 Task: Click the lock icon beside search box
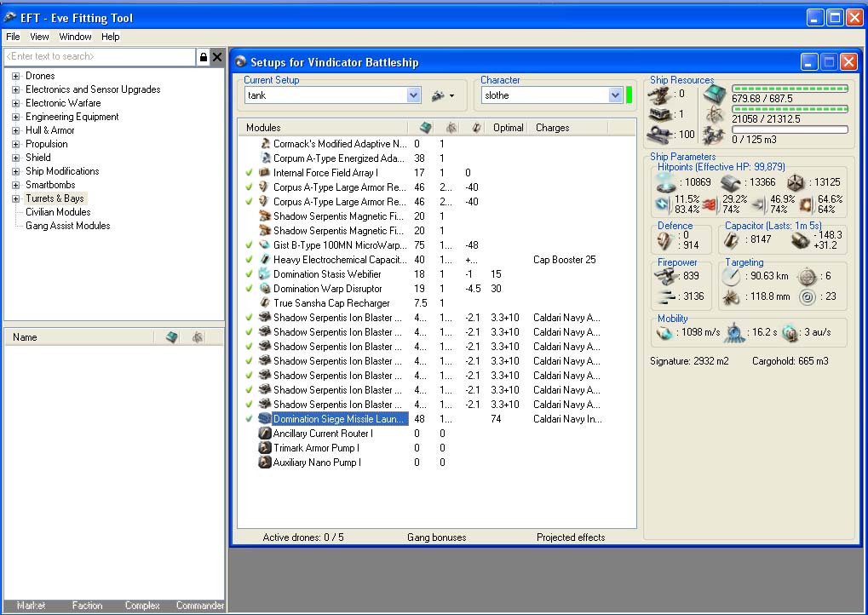[204, 56]
